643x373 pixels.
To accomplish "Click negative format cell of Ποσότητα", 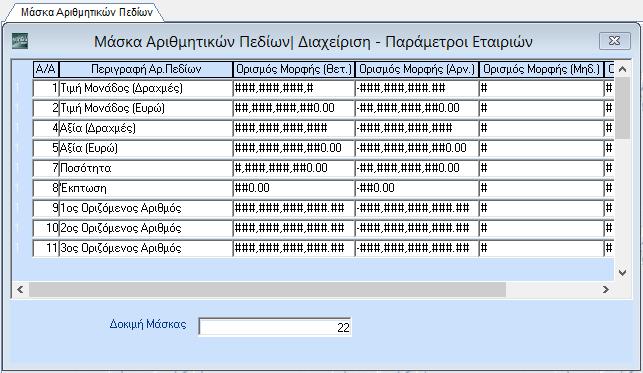I will click(417, 168).
